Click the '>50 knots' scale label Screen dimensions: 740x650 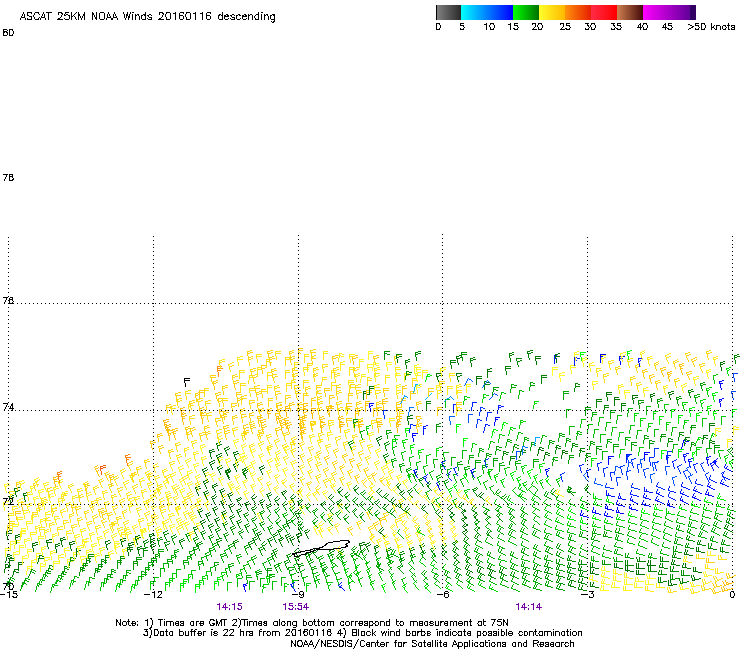tap(711, 27)
